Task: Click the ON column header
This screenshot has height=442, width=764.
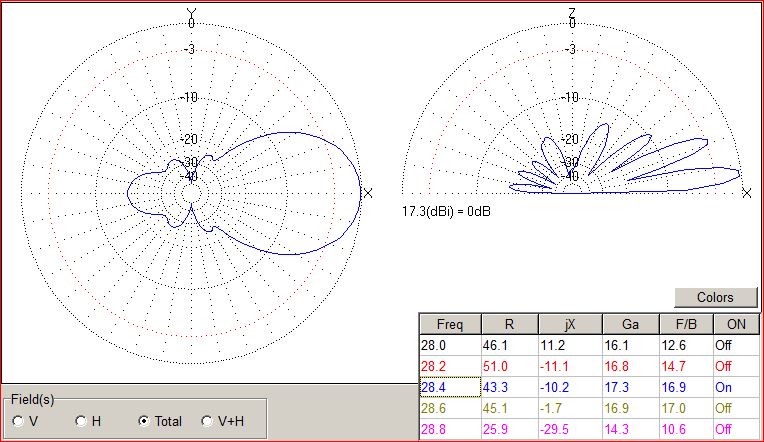Action: (x=736, y=324)
